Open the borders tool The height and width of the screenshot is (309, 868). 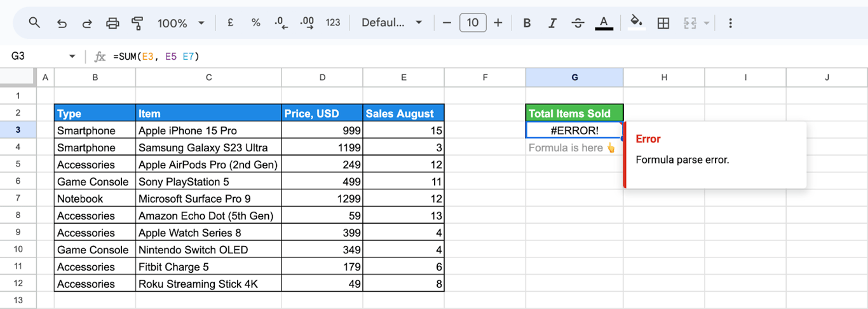(x=663, y=23)
